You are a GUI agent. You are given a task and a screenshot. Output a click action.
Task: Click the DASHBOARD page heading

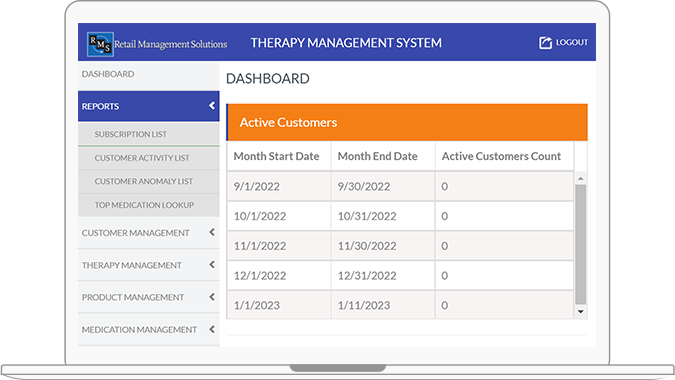(268, 79)
